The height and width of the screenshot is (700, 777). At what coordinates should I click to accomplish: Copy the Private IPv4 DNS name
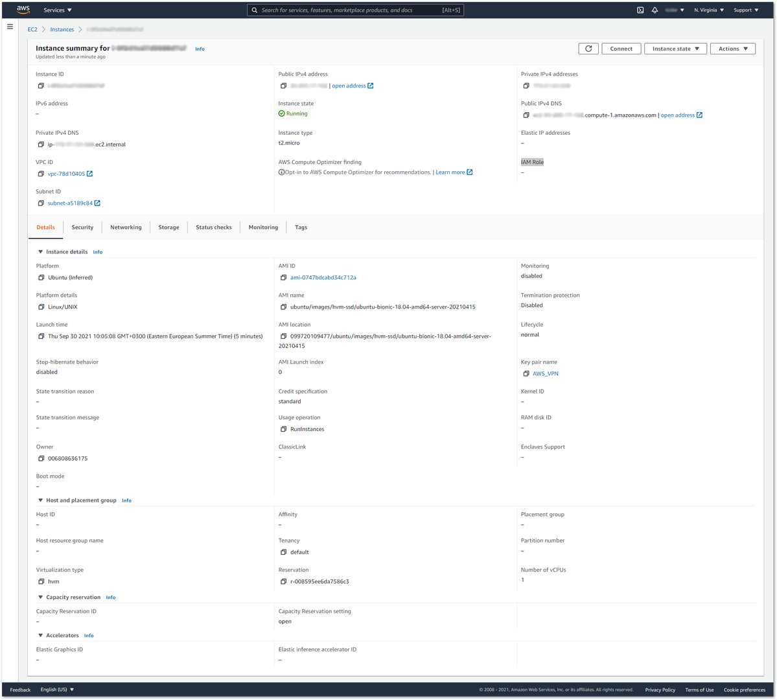(x=41, y=145)
